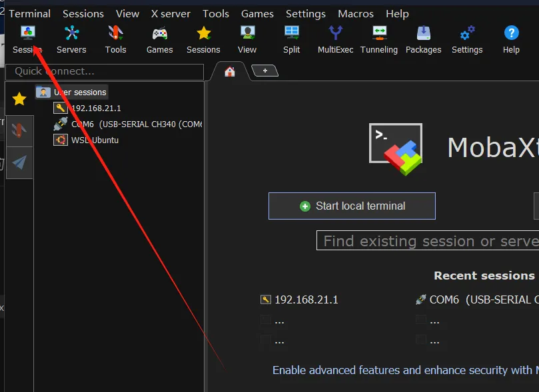Focus the Find existing session search box

point(428,241)
